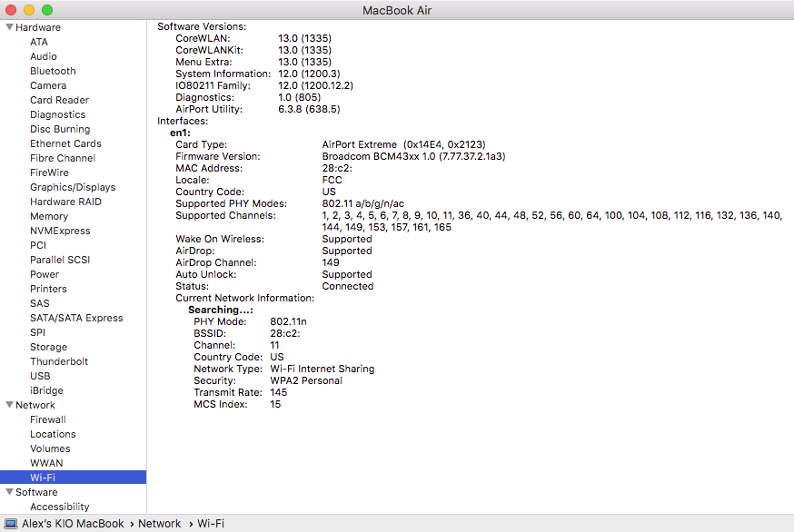Select USB in the Hardware list
This screenshot has width=794, height=532.
(x=40, y=376)
